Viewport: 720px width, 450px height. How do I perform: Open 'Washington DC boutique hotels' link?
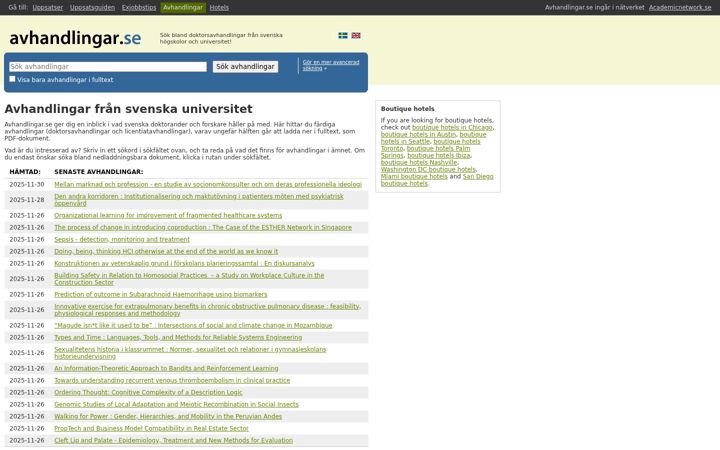(428, 169)
